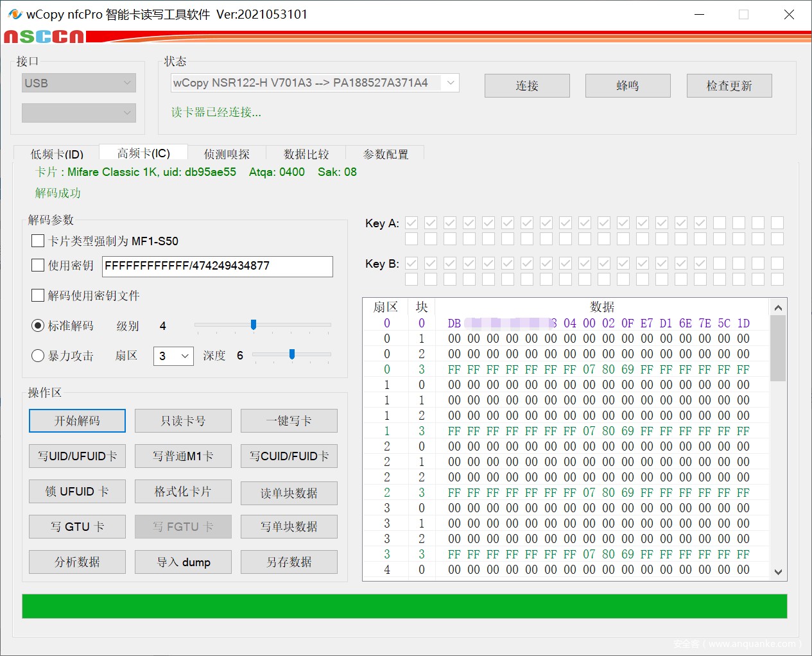This screenshot has height=656, width=812.
Task: Open the 参数配置 tab
Action: 385,154
